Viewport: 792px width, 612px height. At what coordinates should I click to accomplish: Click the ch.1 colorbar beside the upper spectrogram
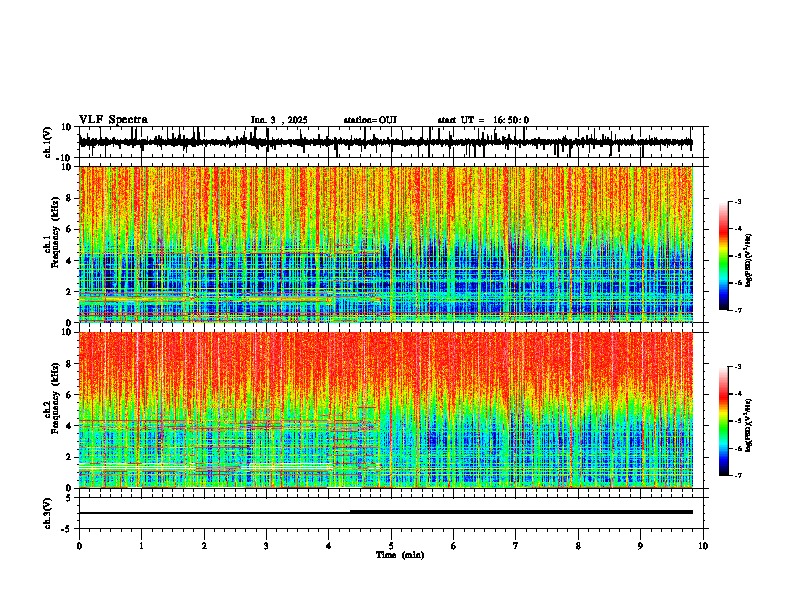pos(724,256)
